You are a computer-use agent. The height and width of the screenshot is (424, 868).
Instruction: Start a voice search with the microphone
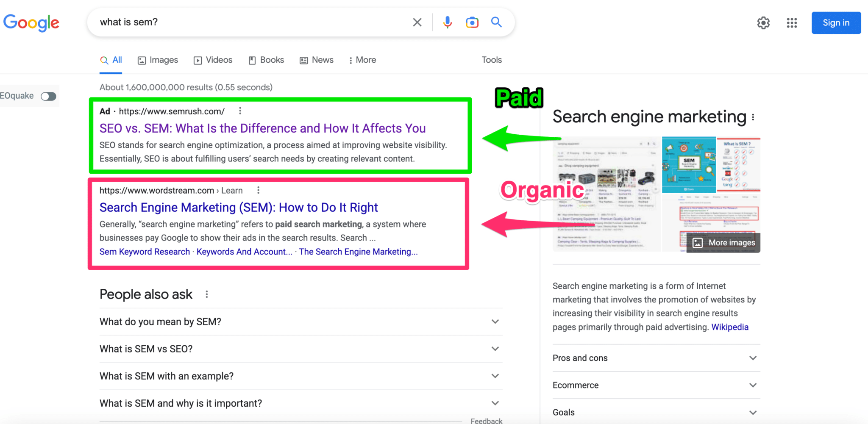447,22
